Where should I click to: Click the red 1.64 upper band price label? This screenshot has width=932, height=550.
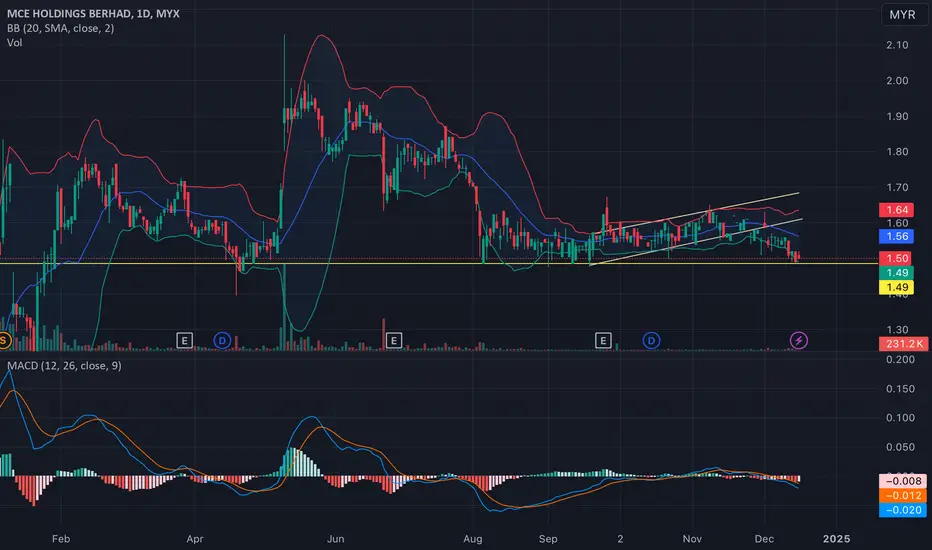tap(896, 210)
